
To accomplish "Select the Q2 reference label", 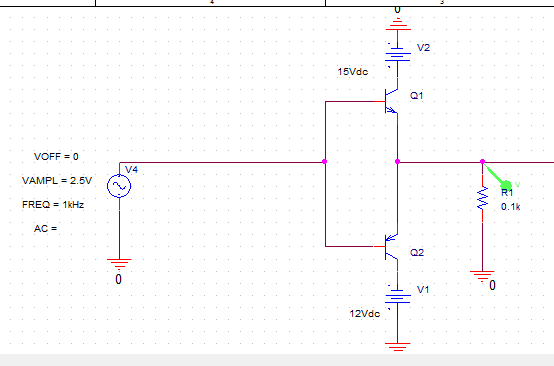I will pyautogui.click(x=417, y=253).
